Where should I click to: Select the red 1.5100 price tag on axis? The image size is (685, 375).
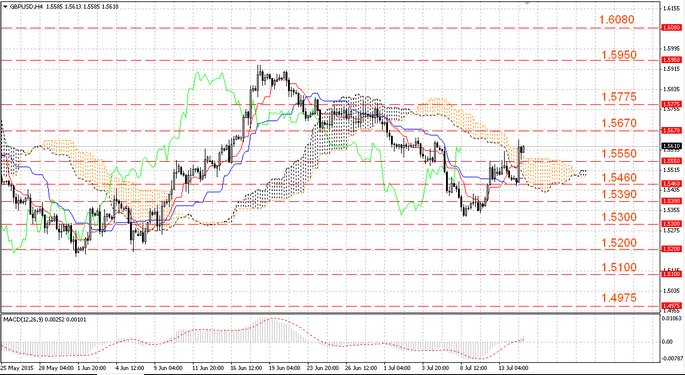[671, 274]
